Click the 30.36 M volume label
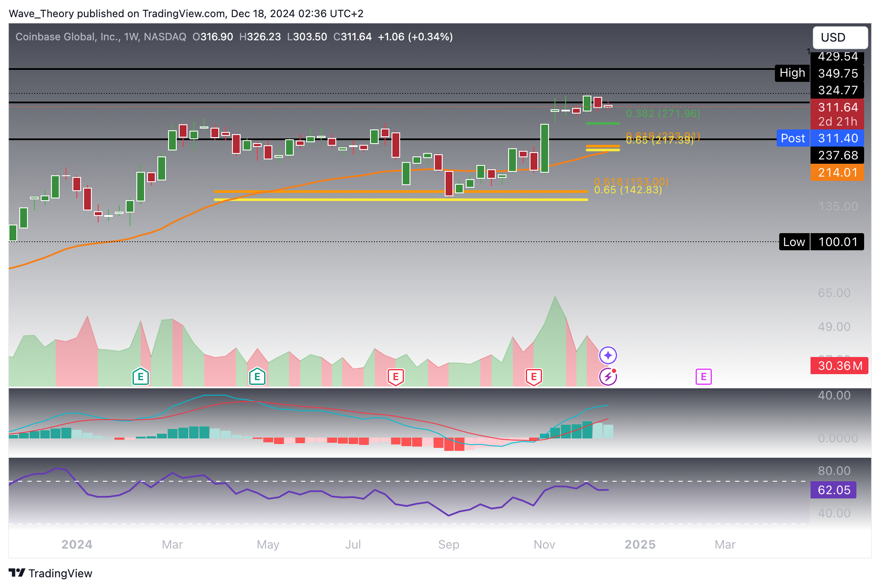Image resolution: width=880 pixels, height=588 pixels. (839, 366)
